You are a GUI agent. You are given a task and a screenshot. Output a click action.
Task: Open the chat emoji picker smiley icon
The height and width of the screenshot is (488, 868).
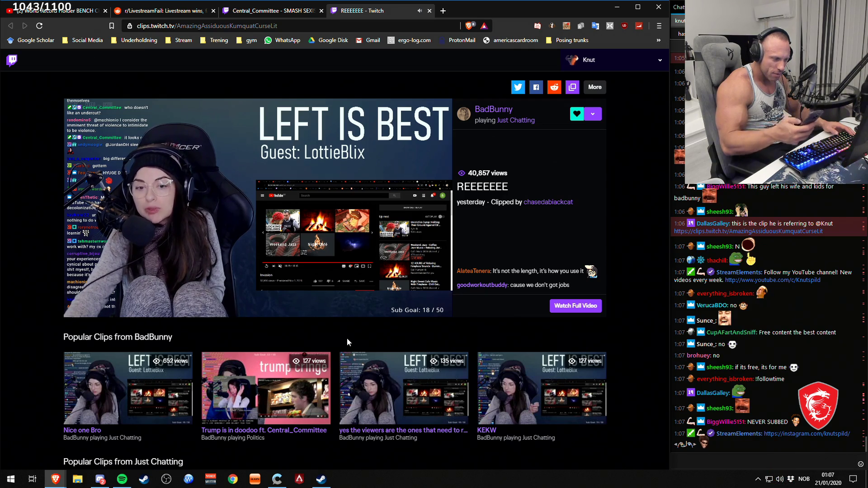coord(860,464)
